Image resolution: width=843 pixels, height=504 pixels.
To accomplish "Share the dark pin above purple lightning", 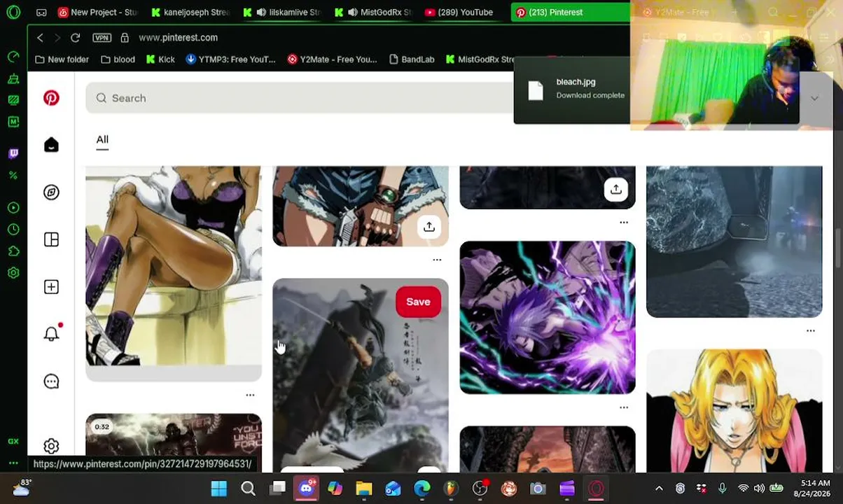I will [615, 189].
